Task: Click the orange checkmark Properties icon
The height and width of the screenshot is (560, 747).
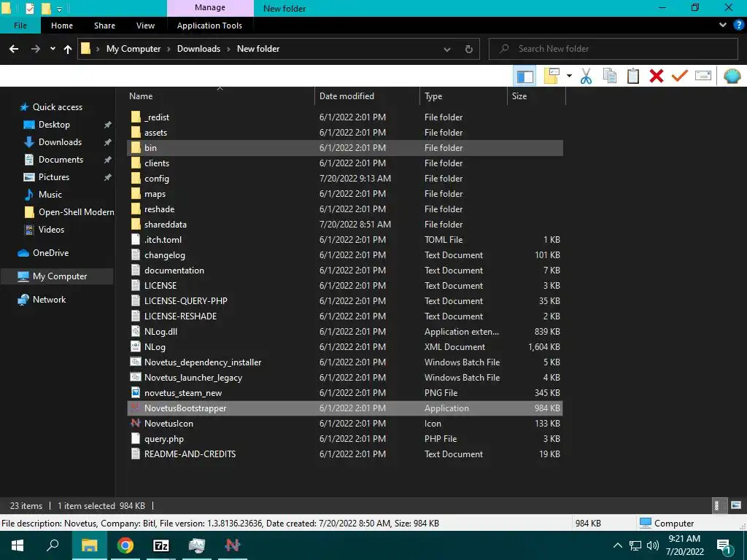Action: 679,76
